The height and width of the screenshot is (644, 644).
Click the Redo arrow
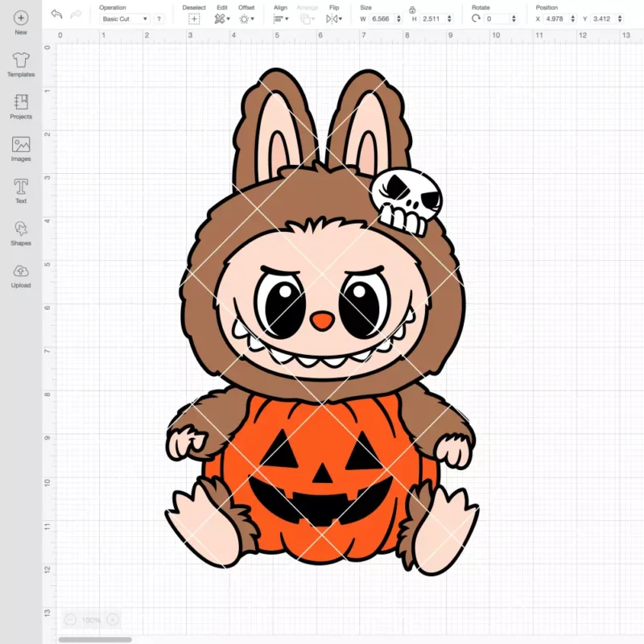point(76,14)
